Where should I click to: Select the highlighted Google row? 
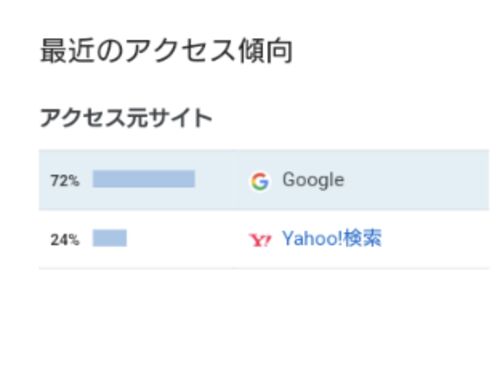point(264,180)
